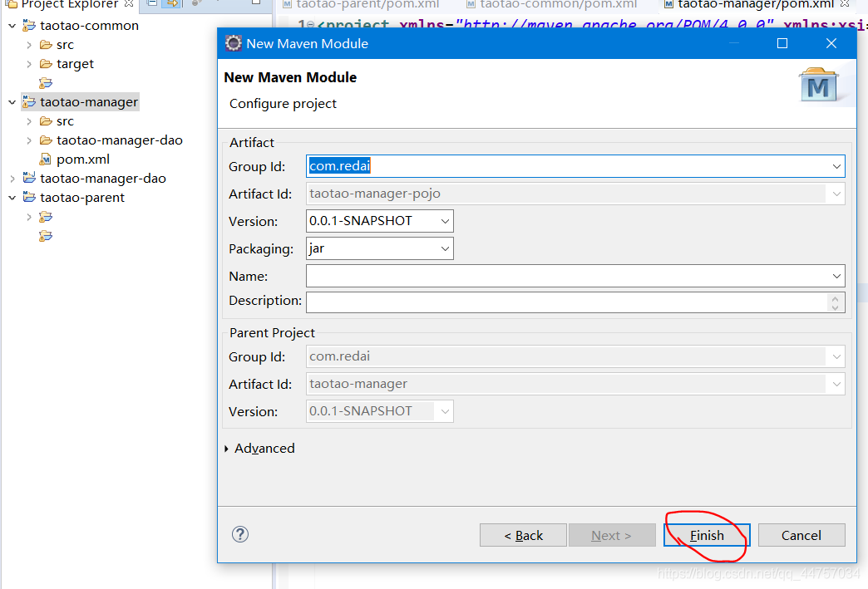Image resolution: width=868 pixels, height=589 pixels.
Task: Click the src folder icon under taotao-manager
Action: [46, 121]
